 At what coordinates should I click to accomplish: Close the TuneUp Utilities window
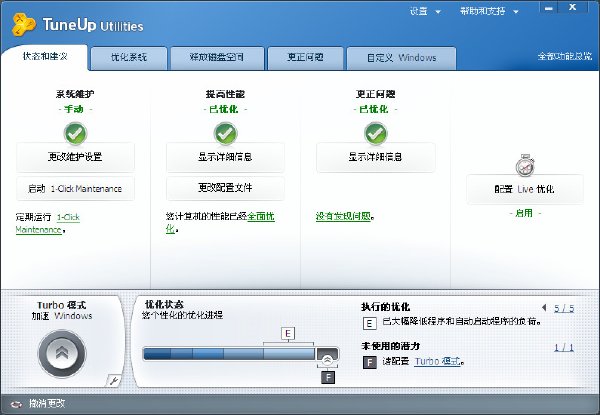572,8
